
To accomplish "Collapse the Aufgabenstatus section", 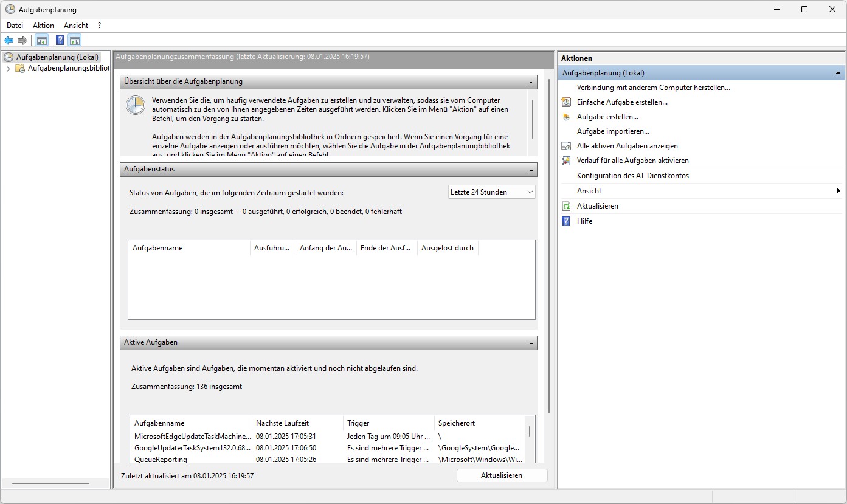I will click(531, 170).
